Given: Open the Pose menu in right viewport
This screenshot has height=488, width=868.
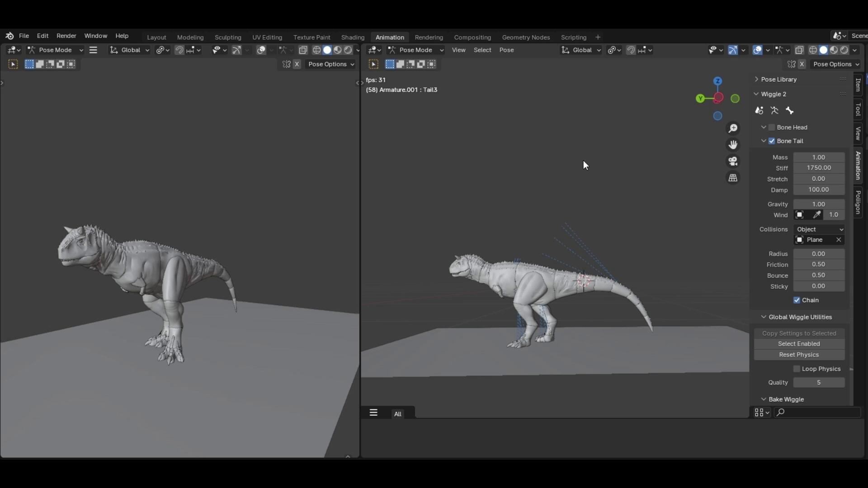Looking at the screenshot, I should pos(506,50).
